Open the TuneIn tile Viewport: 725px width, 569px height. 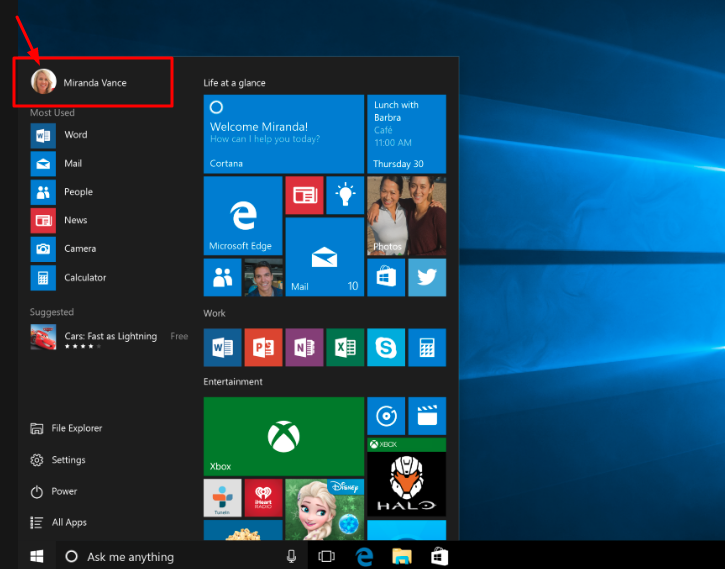pos(222,498)
